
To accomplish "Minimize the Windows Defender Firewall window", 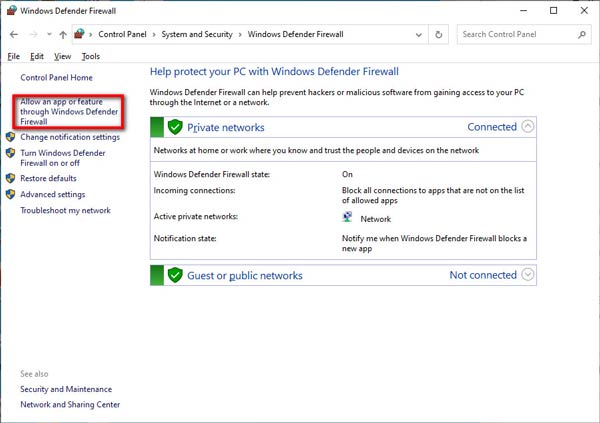I will pyautogui.click(x=523, y=11).
